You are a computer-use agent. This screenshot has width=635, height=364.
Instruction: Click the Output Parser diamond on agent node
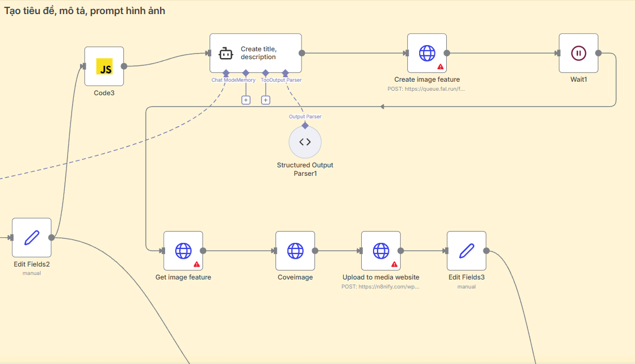285,73
